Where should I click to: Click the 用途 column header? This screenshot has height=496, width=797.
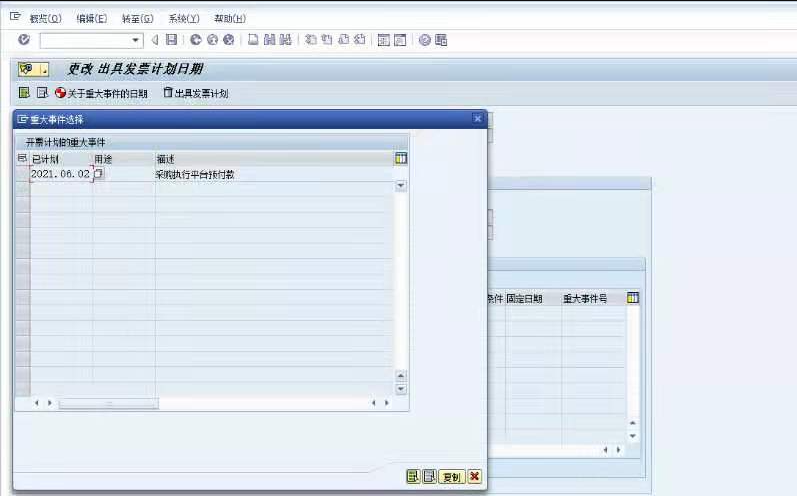point(124,159)
